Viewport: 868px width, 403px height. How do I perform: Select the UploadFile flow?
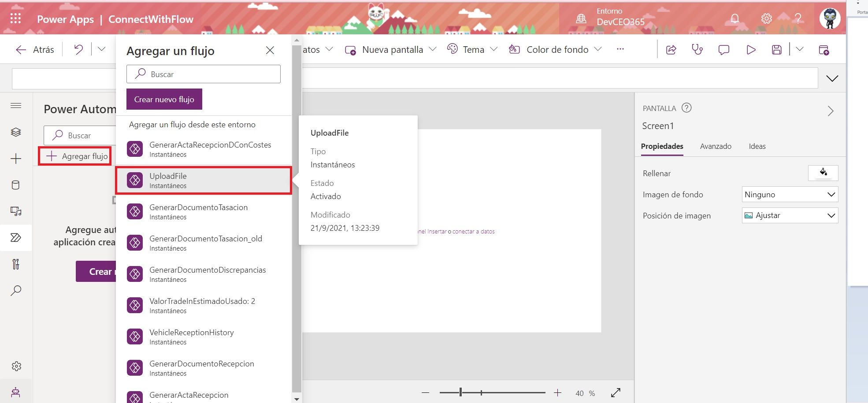pyautogui.click(x=204, y=181)
